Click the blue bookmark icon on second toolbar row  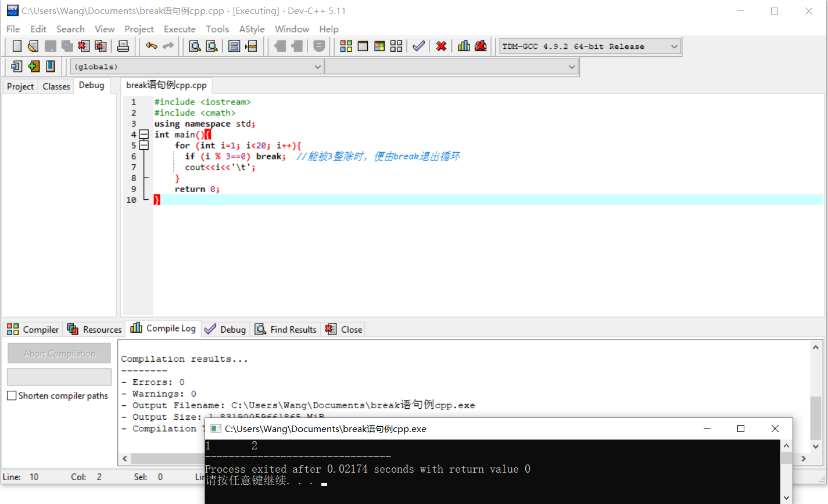[x=51, y=66]
